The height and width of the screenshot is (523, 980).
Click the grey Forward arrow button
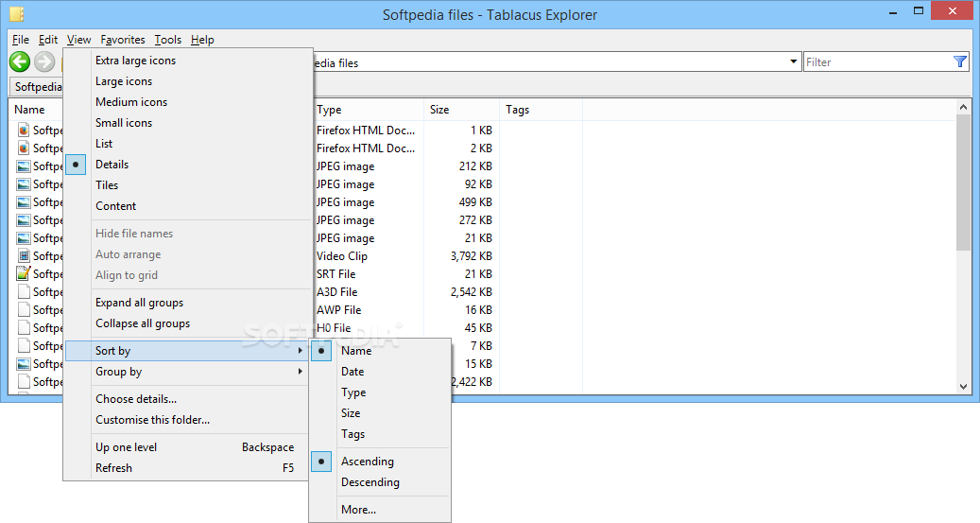click(44, 61)
